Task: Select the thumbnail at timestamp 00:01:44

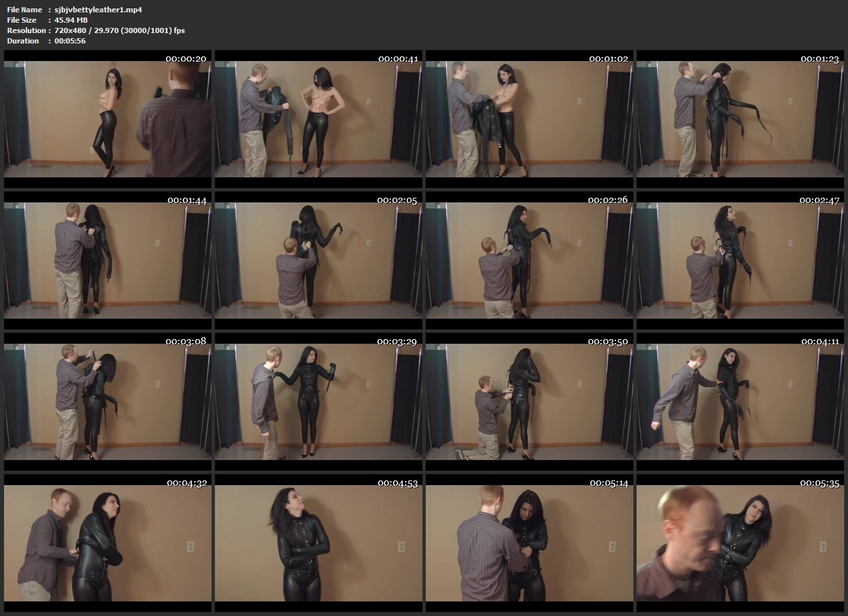Action: pyautogui.click(x=108, y=261)
